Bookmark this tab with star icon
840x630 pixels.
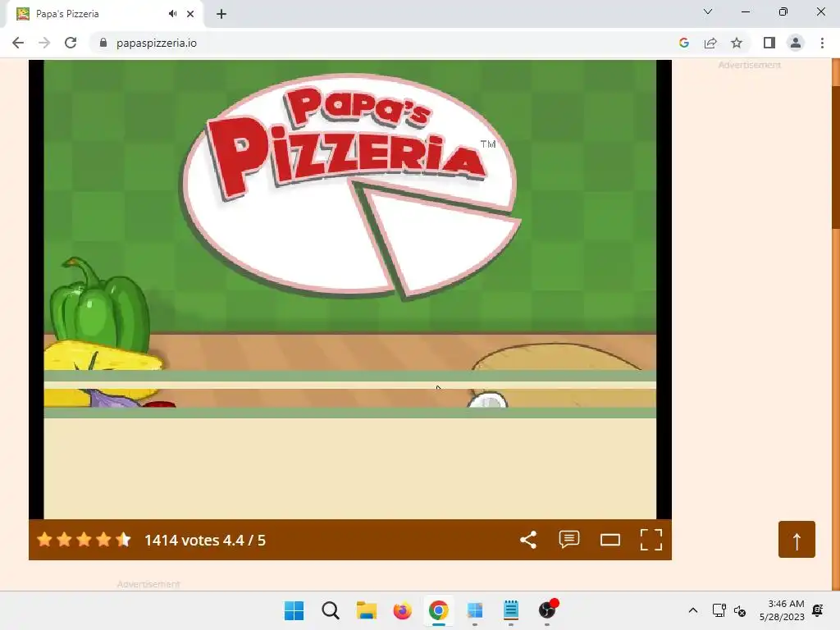[x=737, y=43]
